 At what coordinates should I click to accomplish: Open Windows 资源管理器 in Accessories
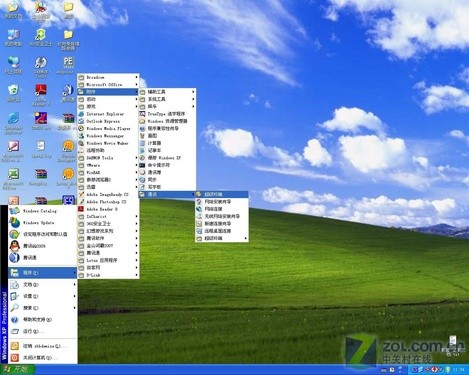tap(167, 121)
